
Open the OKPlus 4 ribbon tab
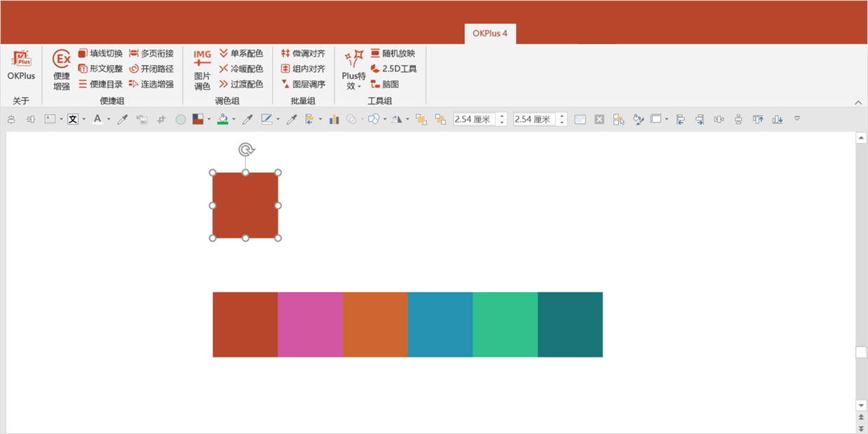click(490, 33)
